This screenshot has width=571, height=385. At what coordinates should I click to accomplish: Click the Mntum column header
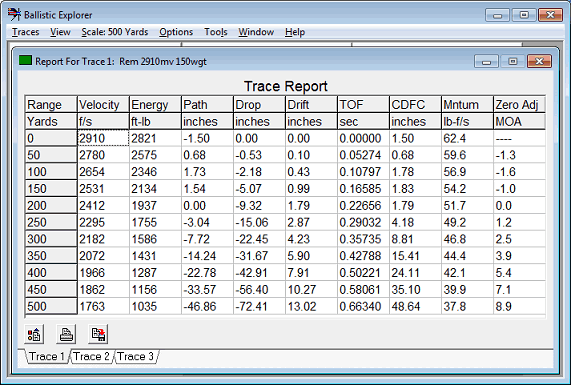pos(467,105)
